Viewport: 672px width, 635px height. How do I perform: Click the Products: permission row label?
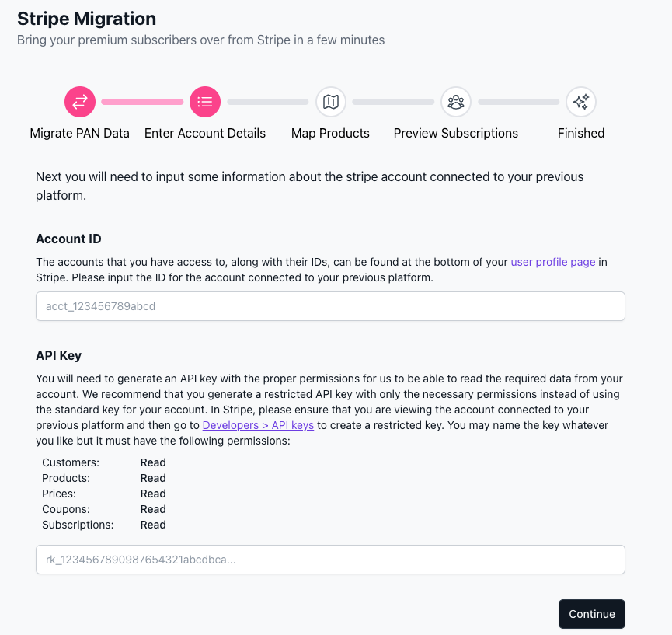(66, 478)
